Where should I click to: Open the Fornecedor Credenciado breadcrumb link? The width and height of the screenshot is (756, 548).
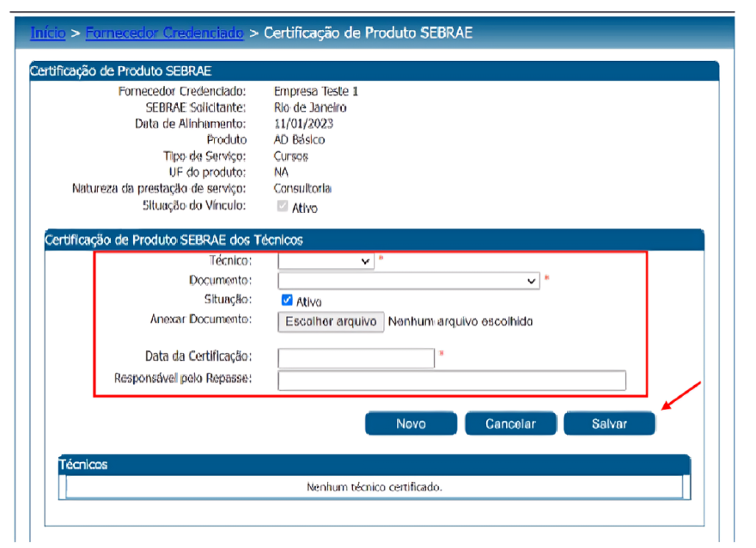tap(164, 33)
